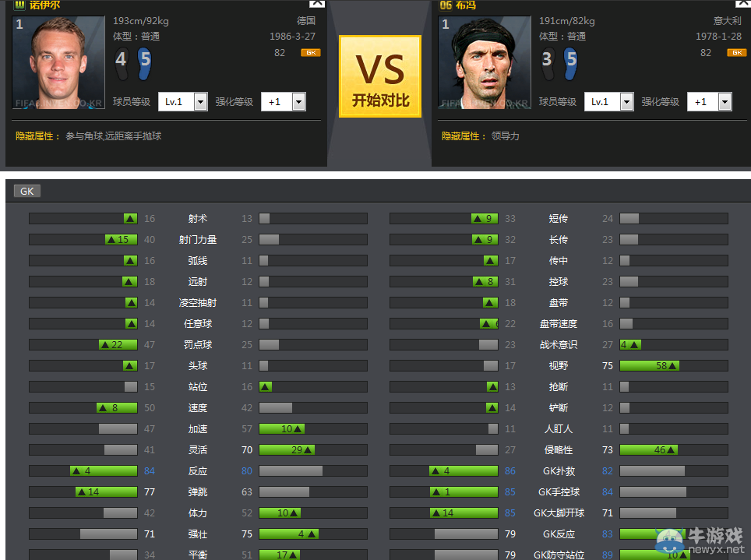Viewport: 751px width, 560px height.
Task: Click Buffon's blue right foot rating 5
Action: [x=571, y=63]
